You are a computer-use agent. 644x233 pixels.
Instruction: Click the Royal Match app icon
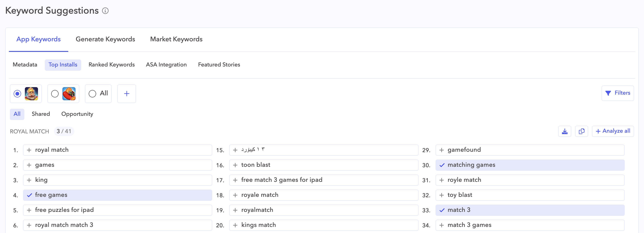point(31,94)
